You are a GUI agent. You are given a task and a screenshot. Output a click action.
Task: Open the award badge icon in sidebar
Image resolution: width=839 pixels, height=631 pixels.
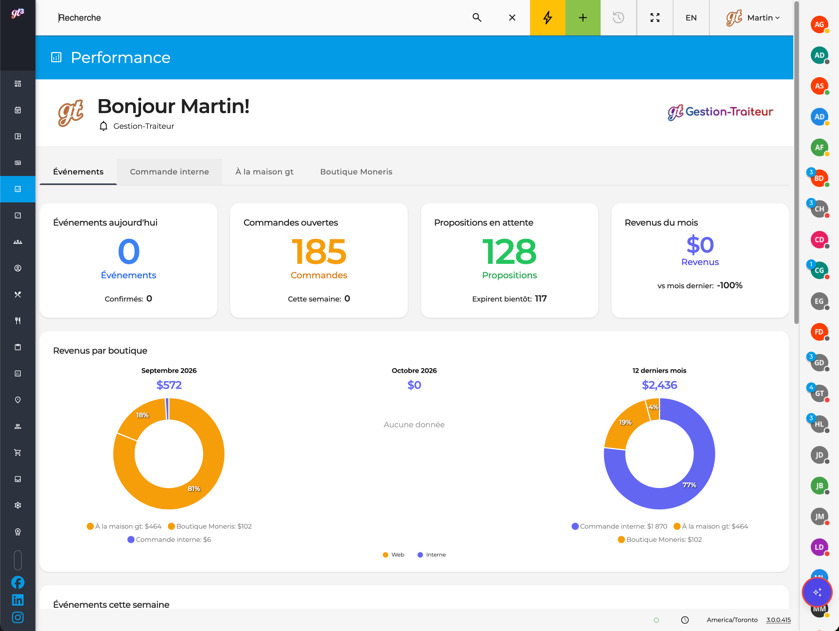18,531
